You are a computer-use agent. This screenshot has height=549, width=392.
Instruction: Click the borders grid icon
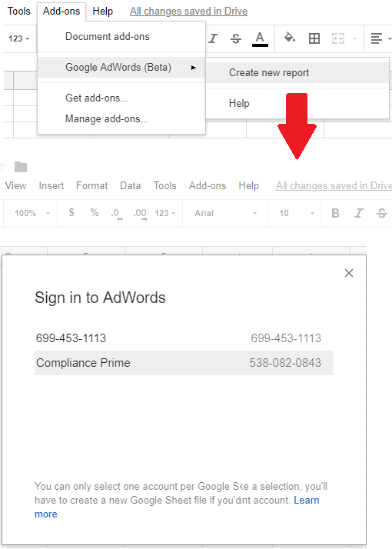tap(314, 38)
